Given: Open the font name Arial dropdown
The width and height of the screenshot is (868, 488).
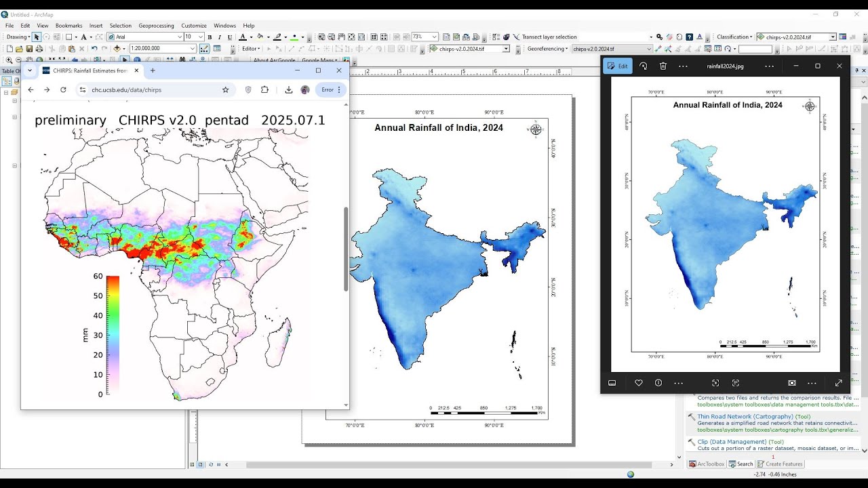Looking at the screenshot, I should [x=180, y=37].
